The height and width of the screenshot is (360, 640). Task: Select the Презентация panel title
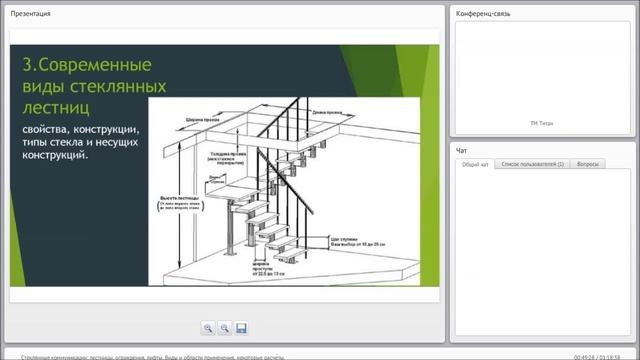coord(31,13)
